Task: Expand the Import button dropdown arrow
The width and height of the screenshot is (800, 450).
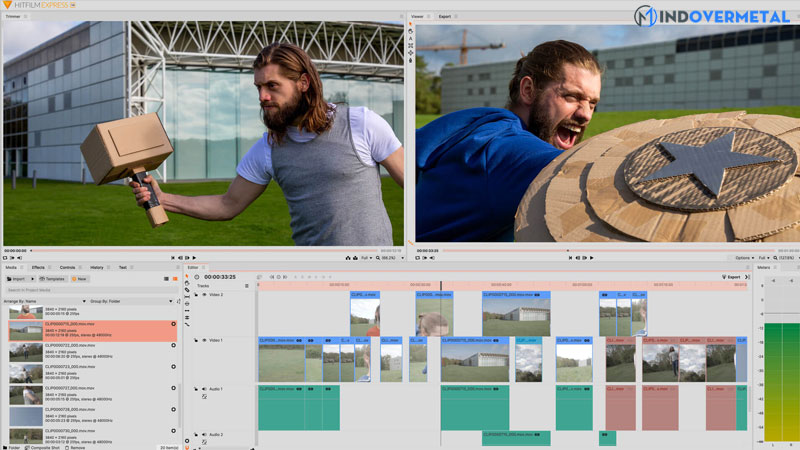Action: [33, 279]
